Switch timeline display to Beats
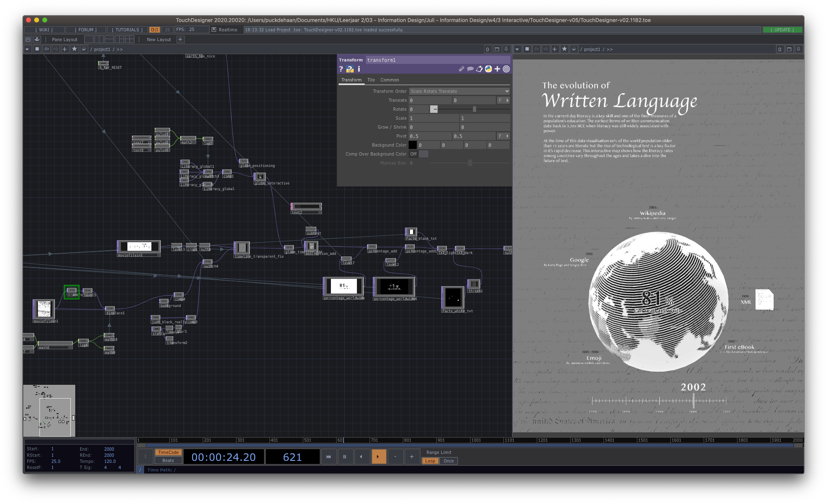The width and height of the screenshot is (827, 504). point(168,461)
